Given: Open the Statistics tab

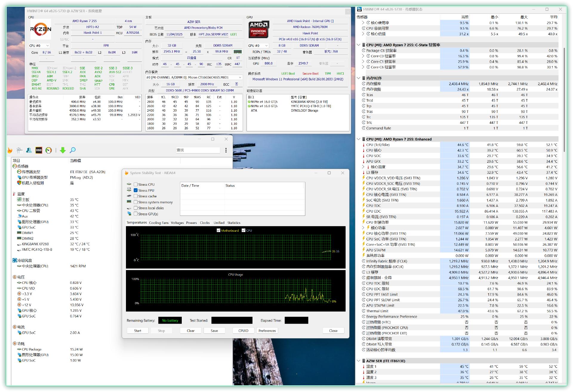Looking at the screenshot, I should point(234,223).
